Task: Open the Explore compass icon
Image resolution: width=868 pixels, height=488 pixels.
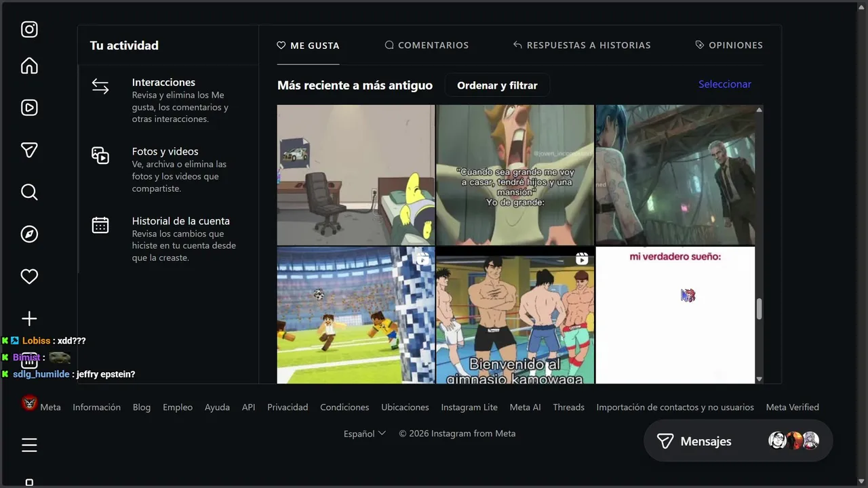Action: coord(29,235)
